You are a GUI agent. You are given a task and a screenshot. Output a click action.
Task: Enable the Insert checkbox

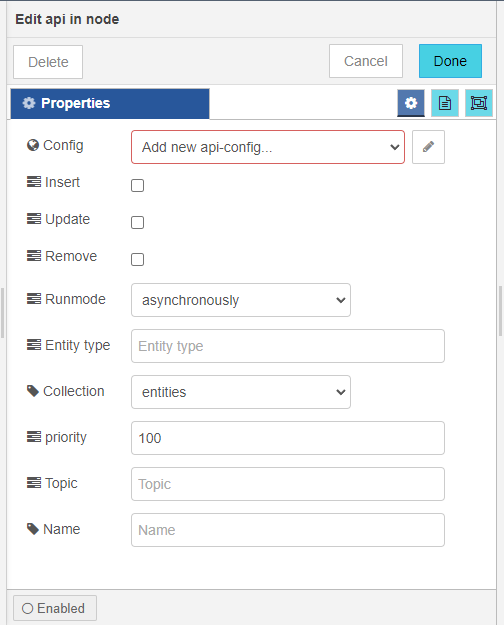(x=138, y=185)
